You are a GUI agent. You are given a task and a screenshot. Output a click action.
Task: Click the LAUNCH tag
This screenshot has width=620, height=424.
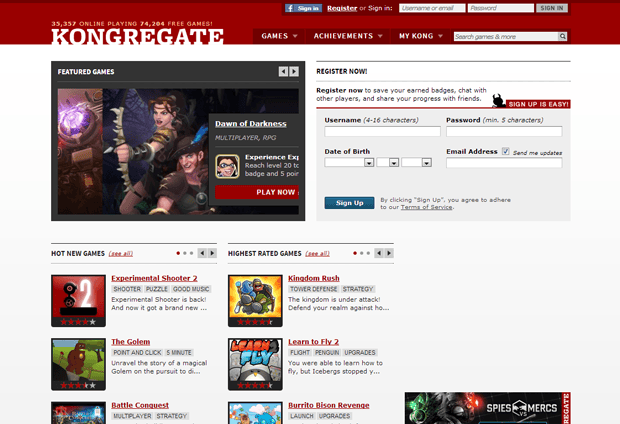302,416
